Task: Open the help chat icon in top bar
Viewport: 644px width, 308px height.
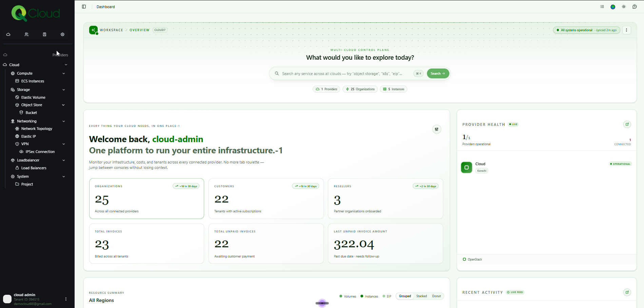Action: click(x=635, y=6)
